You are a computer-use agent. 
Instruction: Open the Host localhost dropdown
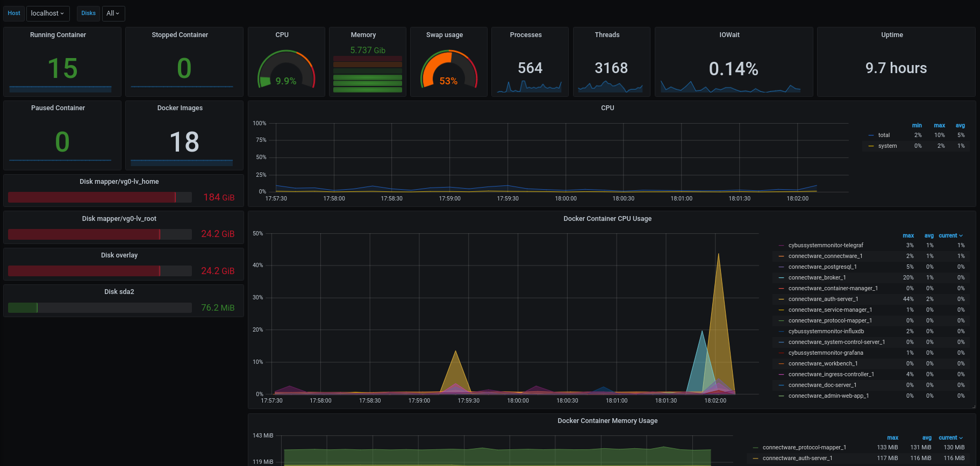click(x=47, y=13)
